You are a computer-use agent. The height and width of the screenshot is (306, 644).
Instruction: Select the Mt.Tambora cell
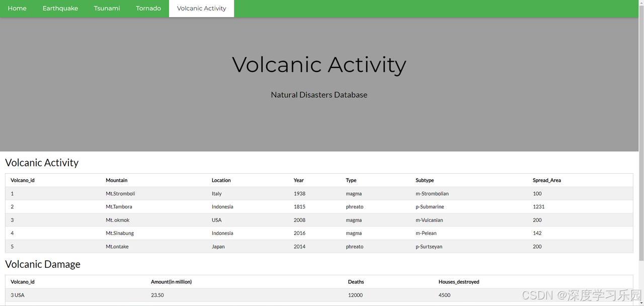(119, 207)
